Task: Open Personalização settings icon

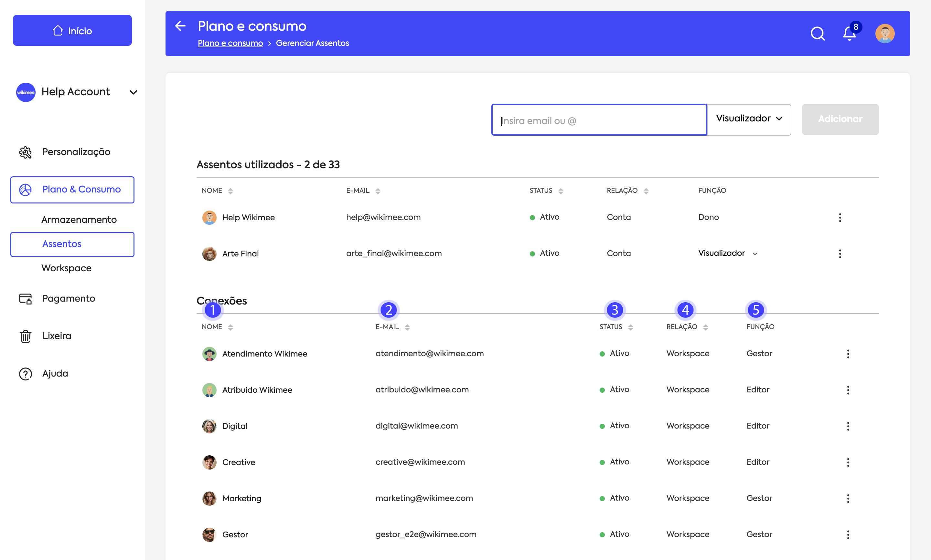Action: 25,152
